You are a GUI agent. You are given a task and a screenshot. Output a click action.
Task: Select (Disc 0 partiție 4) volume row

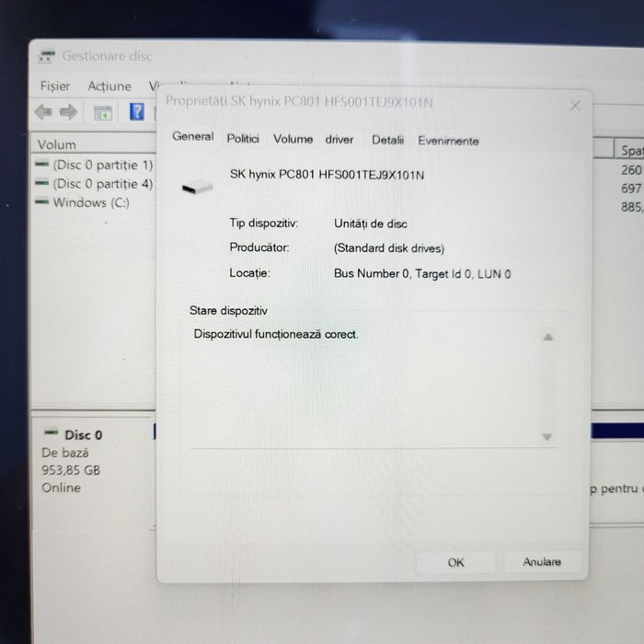[94, 184]
